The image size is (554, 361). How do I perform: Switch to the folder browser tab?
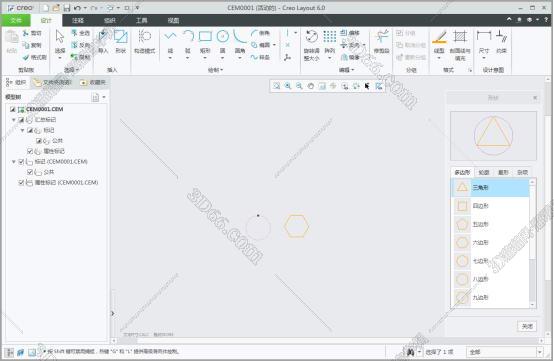click(52, 83)
